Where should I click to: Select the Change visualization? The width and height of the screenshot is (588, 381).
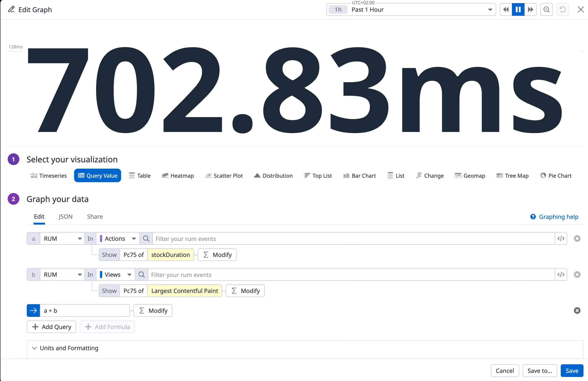(430, 175)
